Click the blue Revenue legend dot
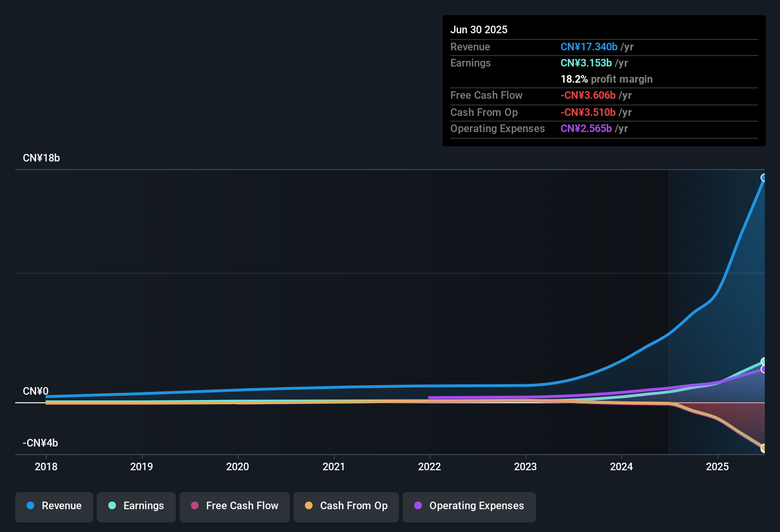The width and height of the screenshot is (780, 532). (x=30, y=506)
